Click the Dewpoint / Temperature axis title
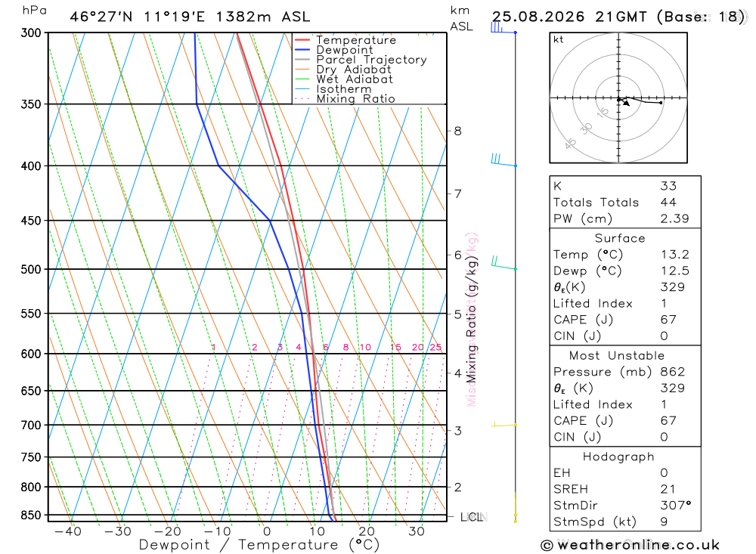 click(259, 545)
